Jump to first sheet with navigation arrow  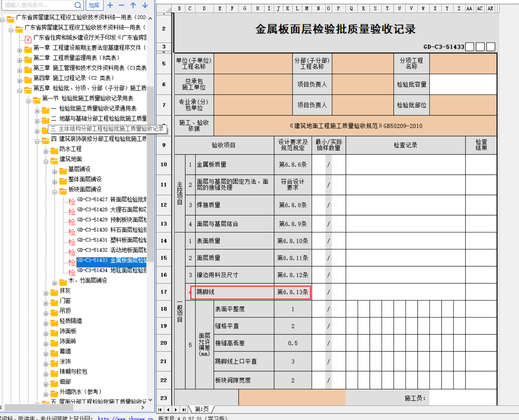point(160,410)
